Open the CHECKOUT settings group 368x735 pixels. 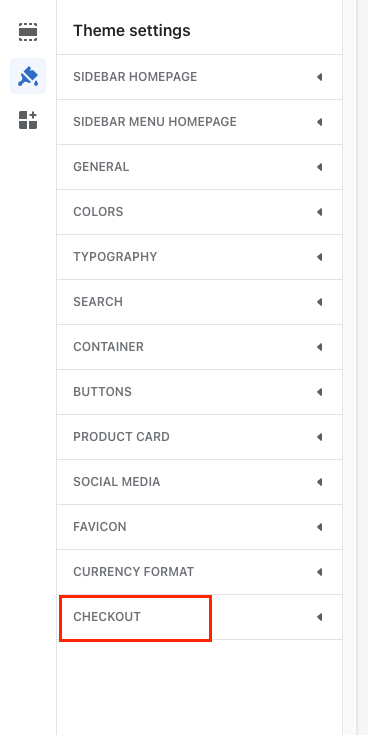click(199, 617)
